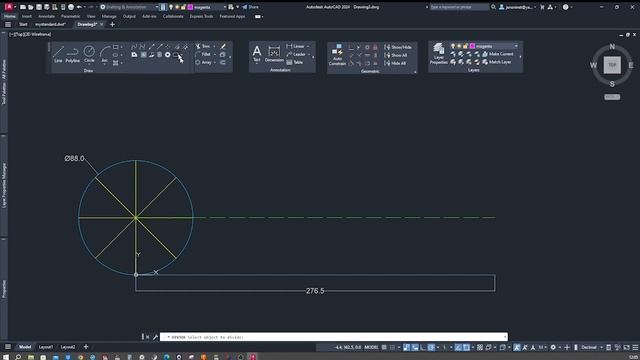The image size is (640, 360).
Task: Expand the Linear dimension dropdown
Action: 308,47
